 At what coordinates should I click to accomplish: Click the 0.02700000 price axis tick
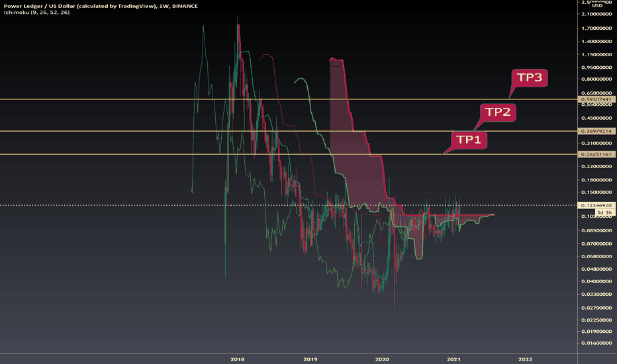596,308
